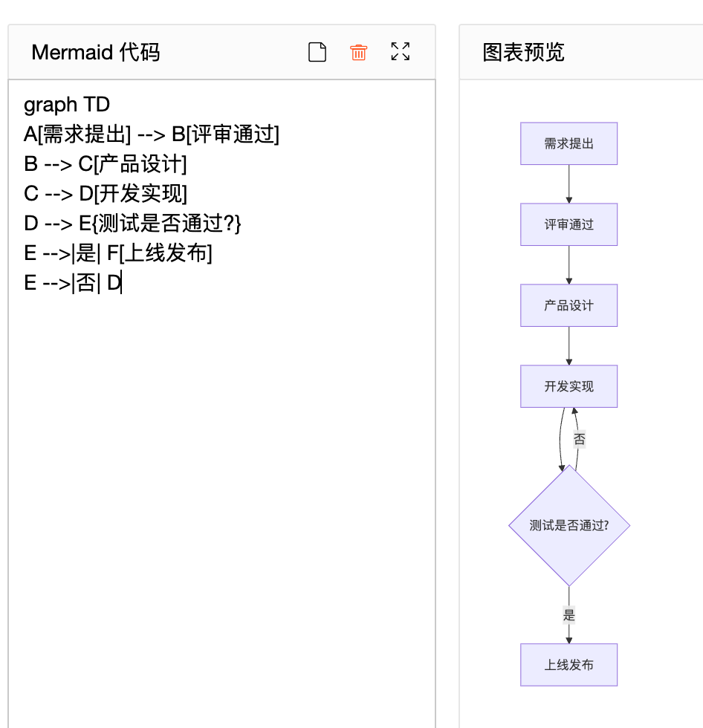Click the code line defining B[评审通过]

point(152,134)
